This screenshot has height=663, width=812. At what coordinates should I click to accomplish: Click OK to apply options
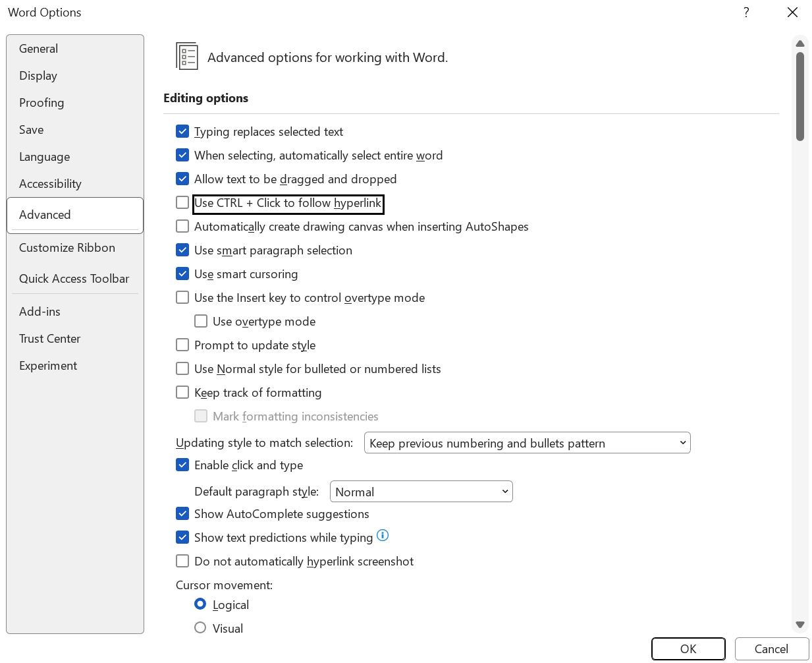688,649
